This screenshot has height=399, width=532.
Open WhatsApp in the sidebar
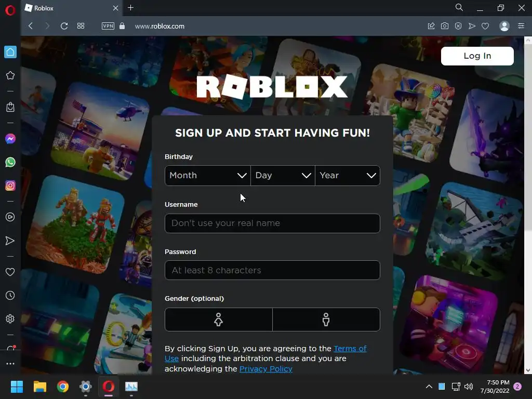pyautogui.click(x=10, y=162)
